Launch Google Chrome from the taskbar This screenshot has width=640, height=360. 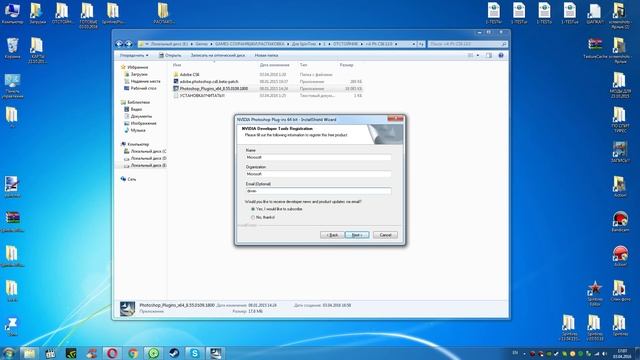(133, 353)
